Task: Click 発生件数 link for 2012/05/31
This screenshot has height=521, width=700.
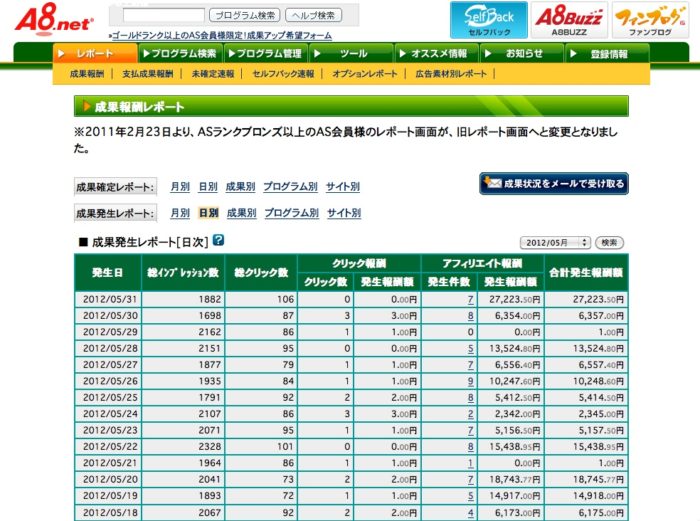Action: [x=469, y=299]
